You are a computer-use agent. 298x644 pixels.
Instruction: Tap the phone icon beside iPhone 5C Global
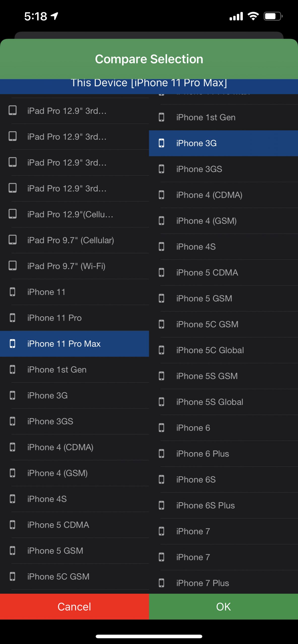pos(161,350)
